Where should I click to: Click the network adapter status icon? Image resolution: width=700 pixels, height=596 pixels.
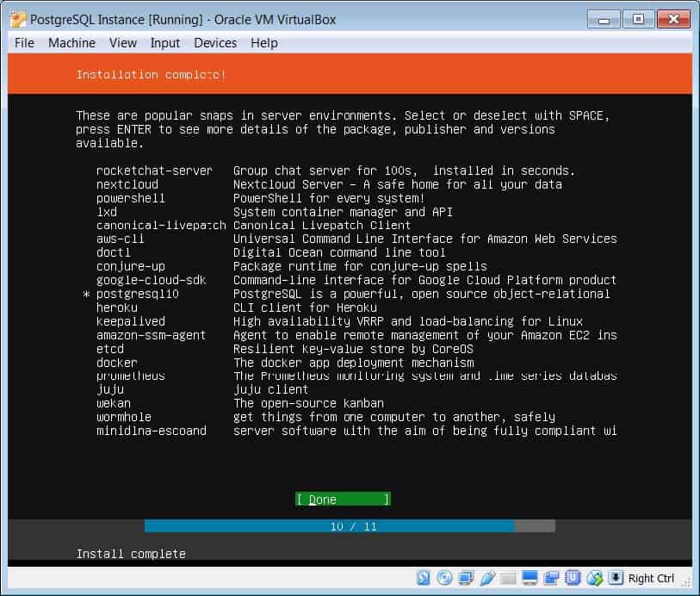tap(466, 578)
